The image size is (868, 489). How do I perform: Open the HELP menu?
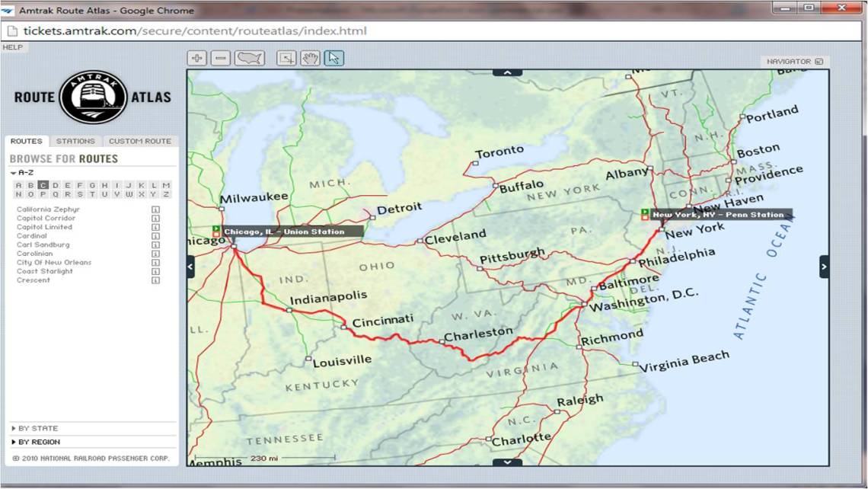click(x=12, y=46)
